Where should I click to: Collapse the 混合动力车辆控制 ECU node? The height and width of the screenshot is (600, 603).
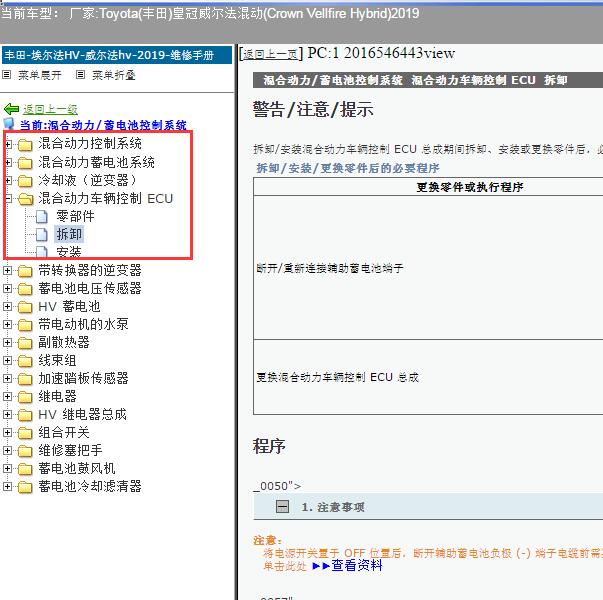[9, 198]
